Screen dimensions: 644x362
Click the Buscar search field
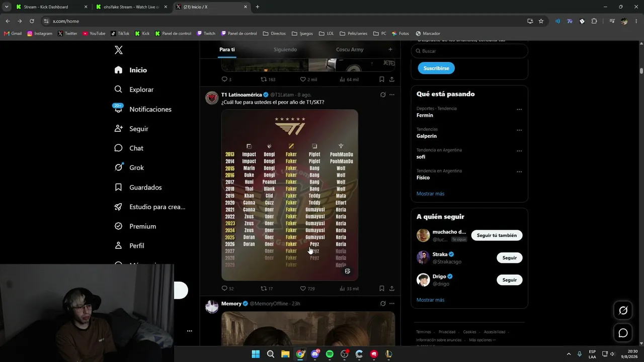point(469,51)
